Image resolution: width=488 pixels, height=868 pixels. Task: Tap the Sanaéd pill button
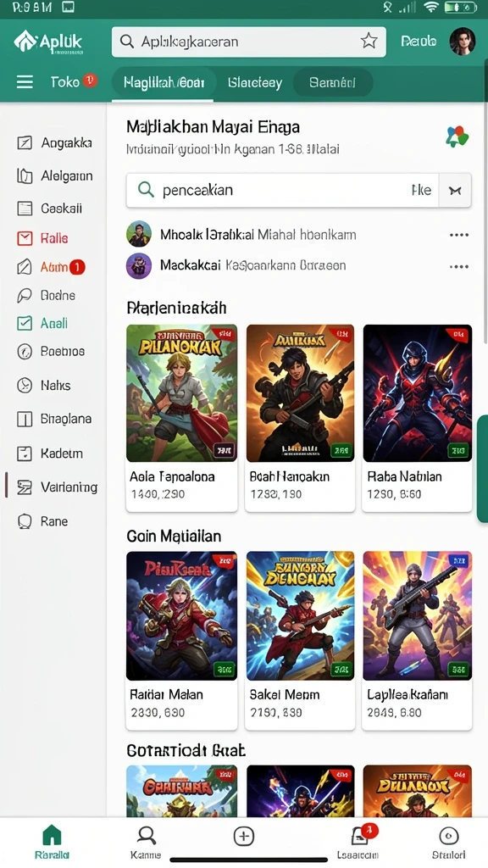click(x=332, y=83)
